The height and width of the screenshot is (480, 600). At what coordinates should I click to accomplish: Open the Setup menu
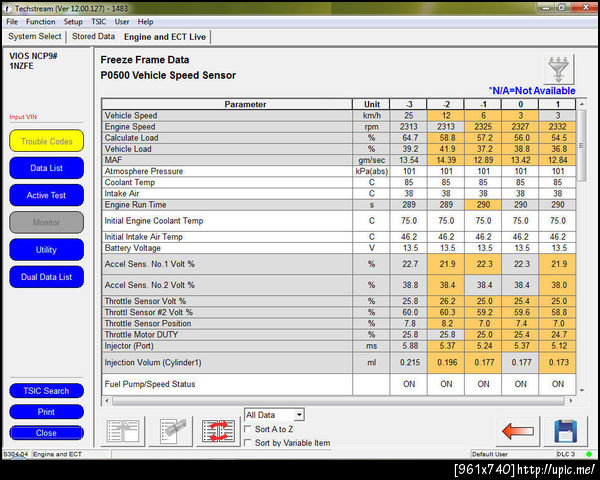(x=73, y=22)
